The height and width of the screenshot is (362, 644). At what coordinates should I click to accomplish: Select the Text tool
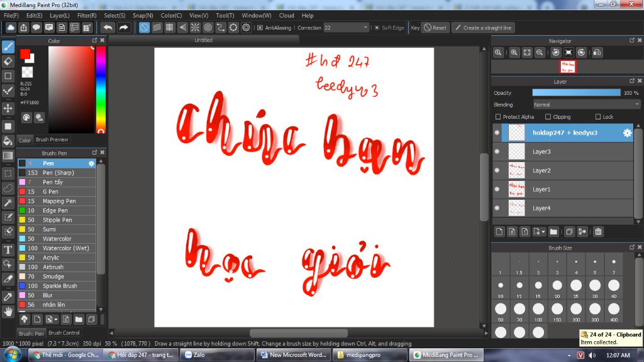click(x=8, y=250)
